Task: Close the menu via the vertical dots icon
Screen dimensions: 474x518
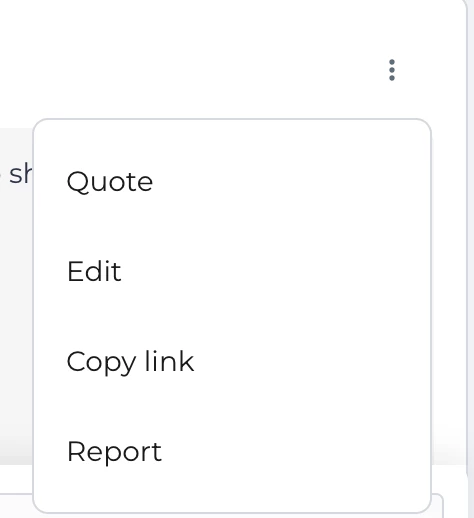Action: (392, 70)
